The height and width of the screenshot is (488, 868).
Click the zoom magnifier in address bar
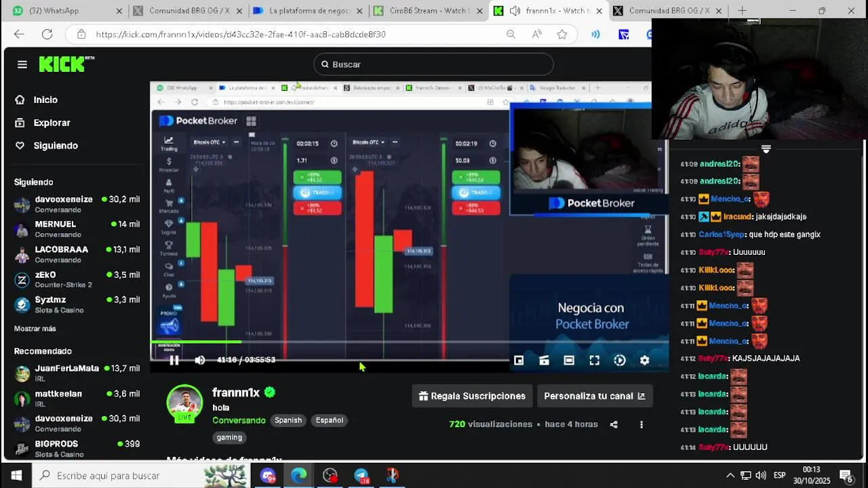coord(511,34)
